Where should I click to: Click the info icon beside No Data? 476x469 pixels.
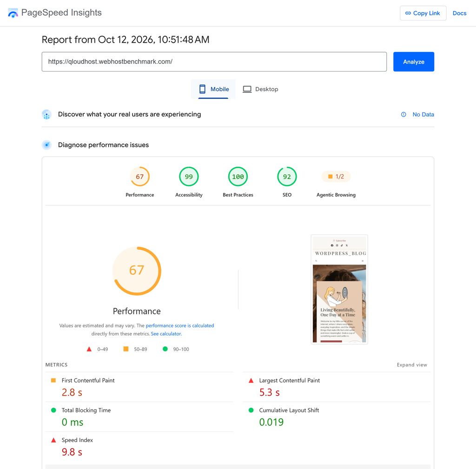coord(403,114)
